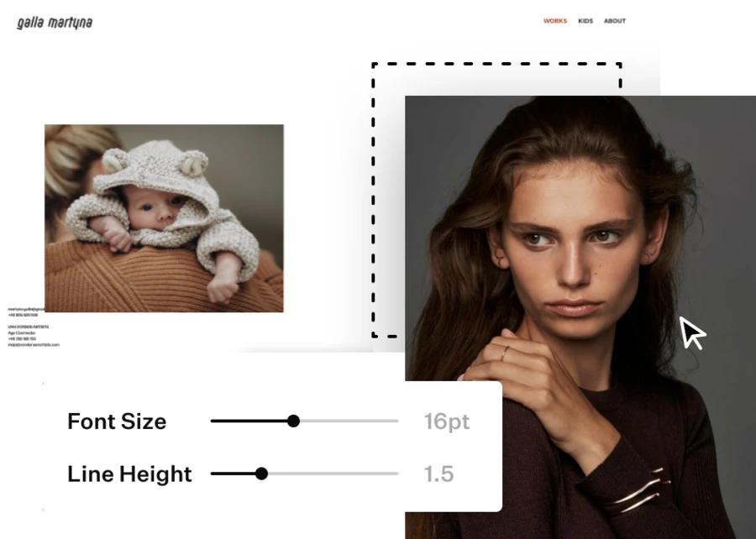Open the WORKS navigation item

(555, 21)
